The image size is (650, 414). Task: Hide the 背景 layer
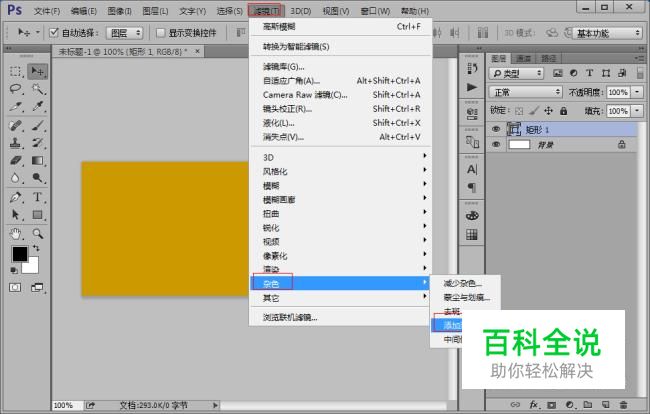[496, 145]
